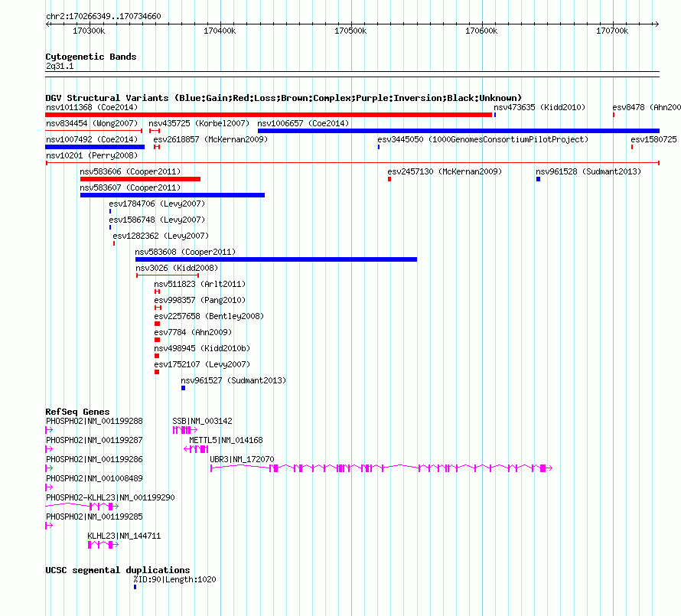Screen dimensions: 681x616
Task: Click PHOSPHO2|NM_001199288 gene label
Action: pos(94,421)
